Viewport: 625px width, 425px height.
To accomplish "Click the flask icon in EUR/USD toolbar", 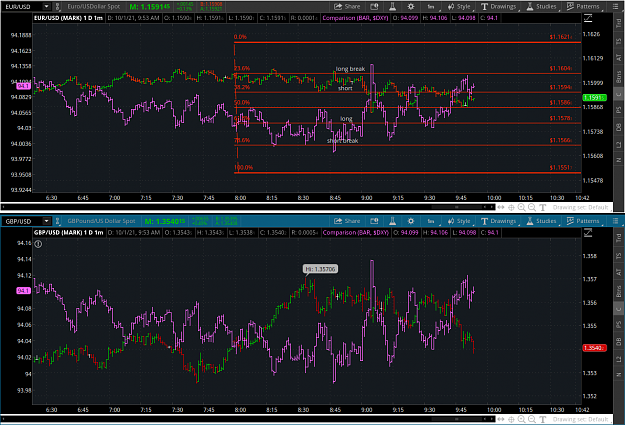I will [x=392, y=6].
